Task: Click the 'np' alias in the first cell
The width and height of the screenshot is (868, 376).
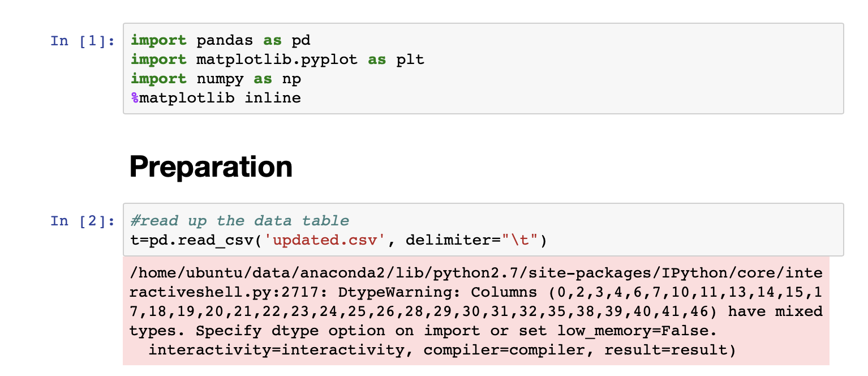Action: point(291,79)
